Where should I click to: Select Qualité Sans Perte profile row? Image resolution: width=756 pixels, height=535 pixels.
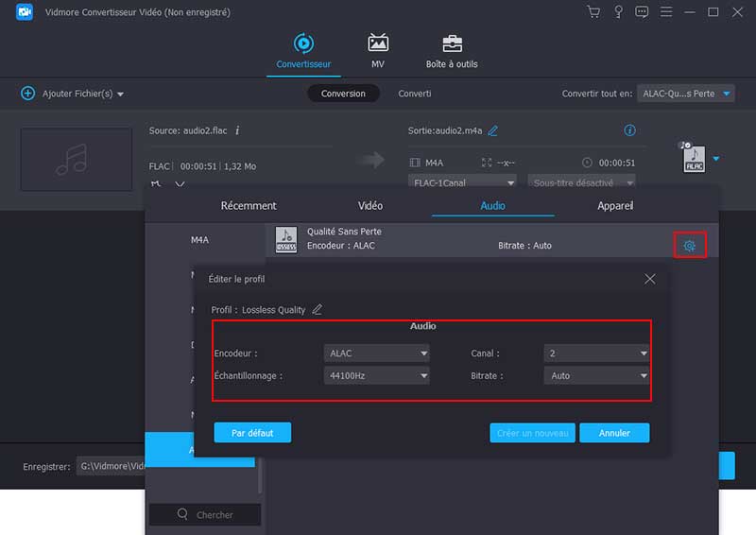point(491,240)
